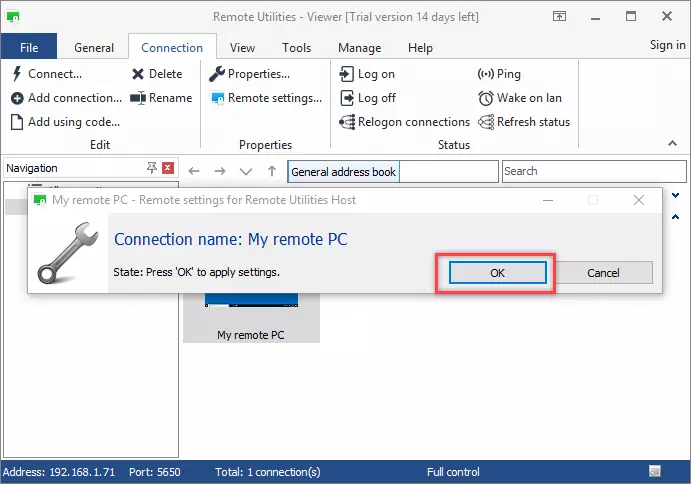Click the Connect... icon in ribbon
The width and height of the screenshot is (691, 484).
18,74
